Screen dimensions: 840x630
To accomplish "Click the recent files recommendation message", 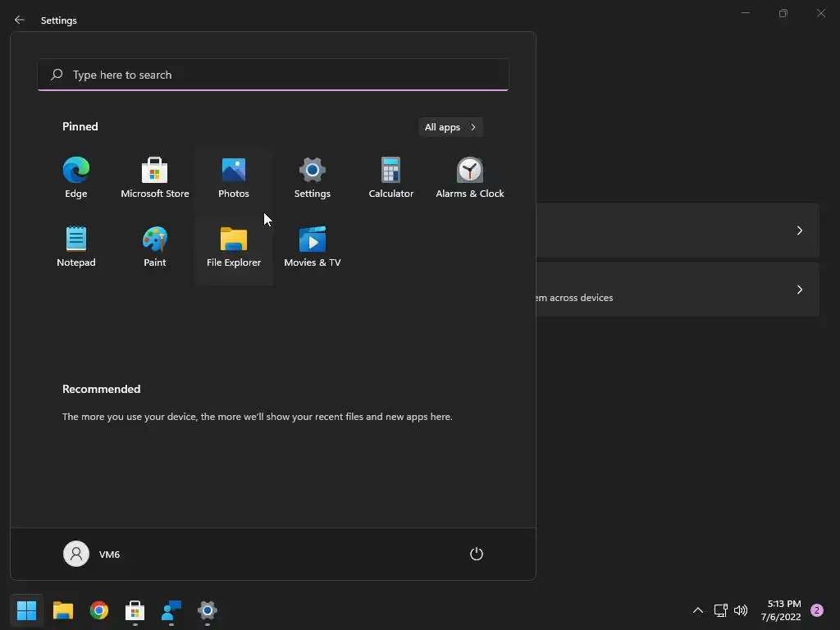I will point(257,416).
